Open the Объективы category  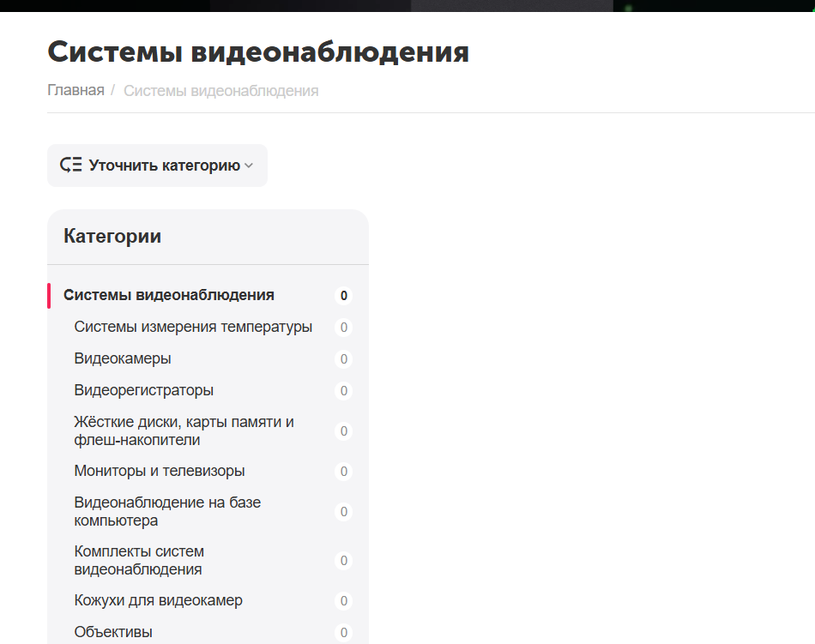click(x=113, y=631)
